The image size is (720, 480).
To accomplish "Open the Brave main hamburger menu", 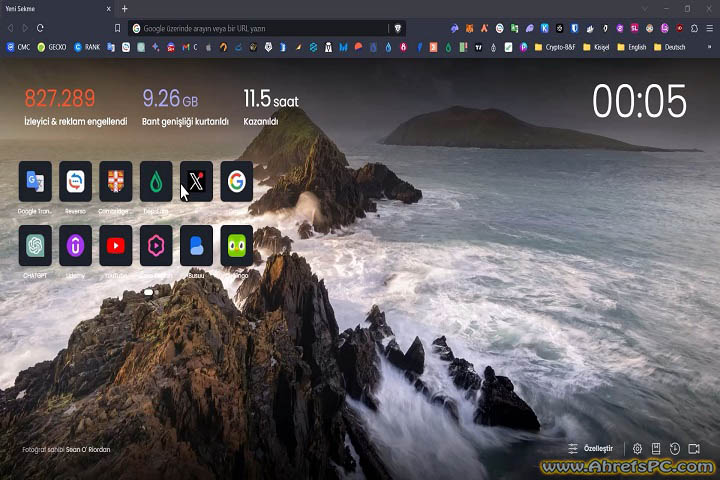I will click(709, 28).
